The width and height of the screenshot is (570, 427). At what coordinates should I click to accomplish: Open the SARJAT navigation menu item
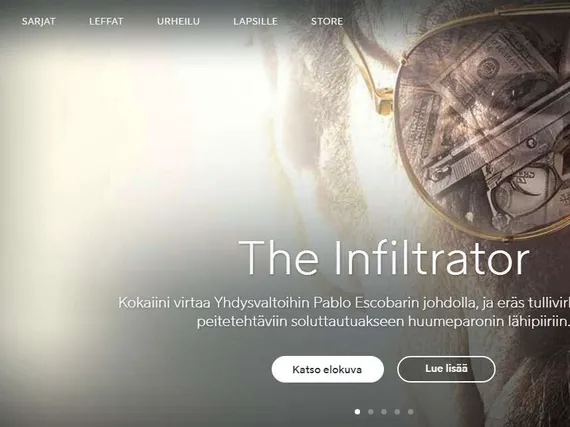point(39,21)
